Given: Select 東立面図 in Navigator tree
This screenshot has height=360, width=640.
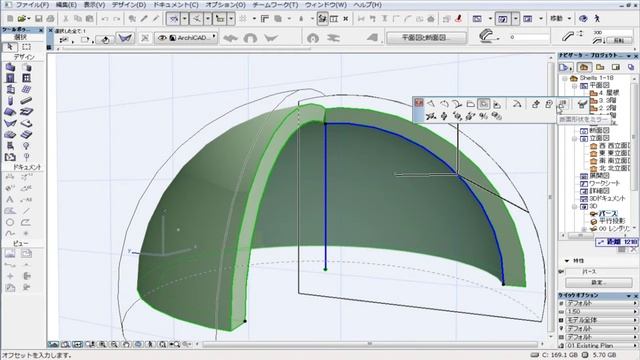Looking at the screenshot, I should 610,153.
